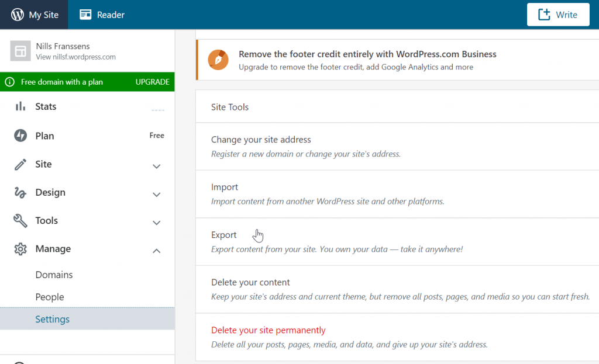The width and height of the screenshot is (599, 364).
Task: Click Change your site address
Action: [261, 140]
